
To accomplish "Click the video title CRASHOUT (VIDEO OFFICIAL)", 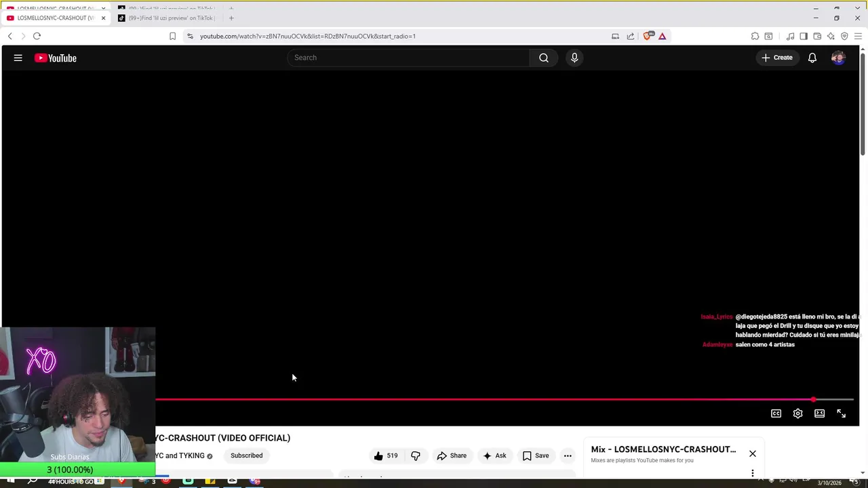I will [223, 438].
